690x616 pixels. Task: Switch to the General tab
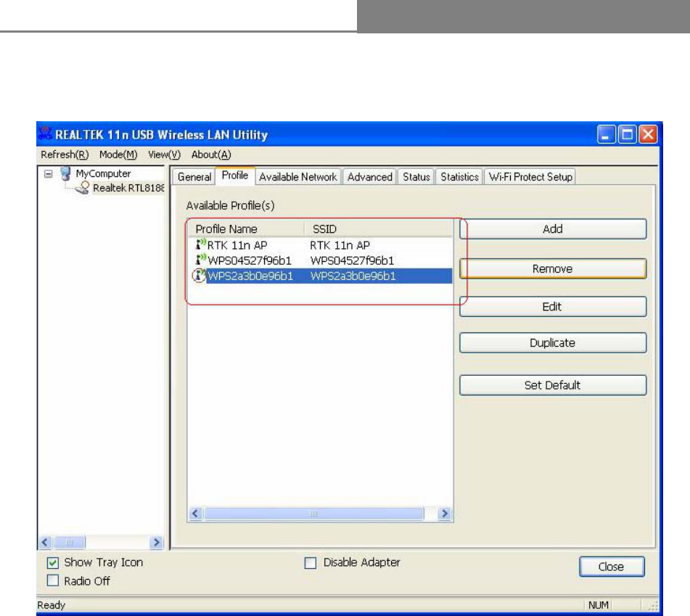194,177
